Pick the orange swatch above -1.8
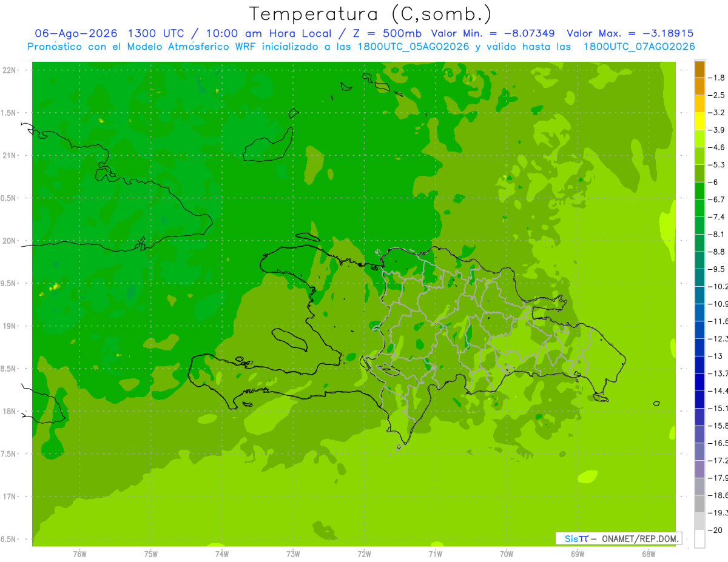This screenshot has height=562, width=728. [699, 69]
